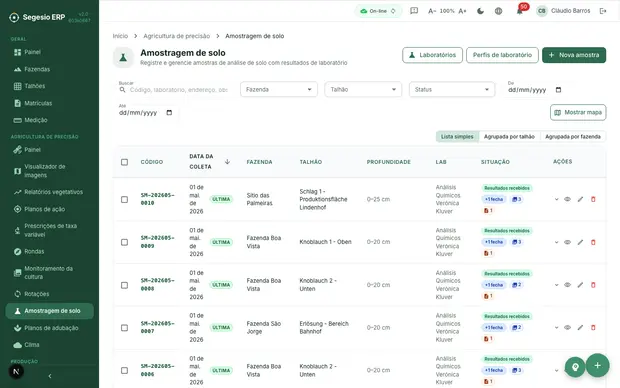Open the chat feedback icon in top bar
This screenshot has height=388, width=620.
coord(414,11)
